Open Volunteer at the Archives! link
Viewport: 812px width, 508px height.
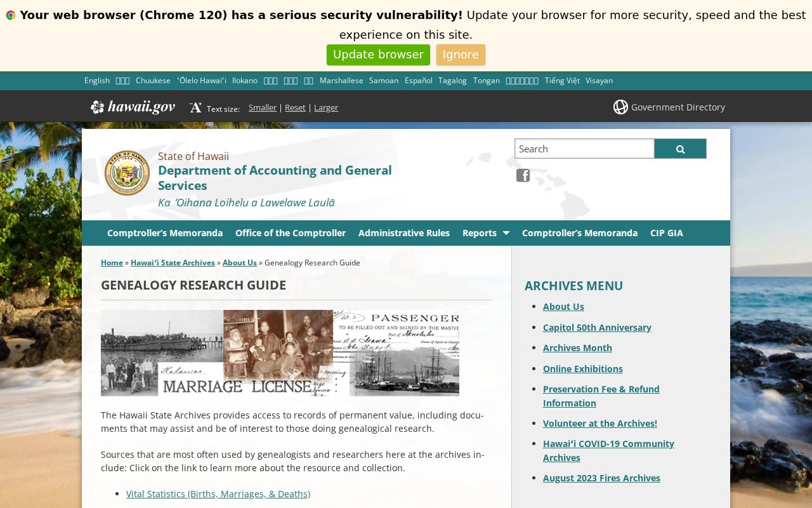pos(600,424)
